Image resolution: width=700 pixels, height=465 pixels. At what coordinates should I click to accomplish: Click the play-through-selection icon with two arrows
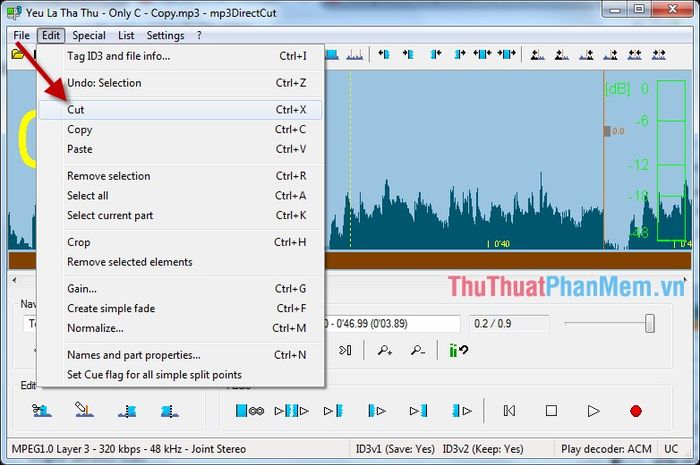pos(292,411)
